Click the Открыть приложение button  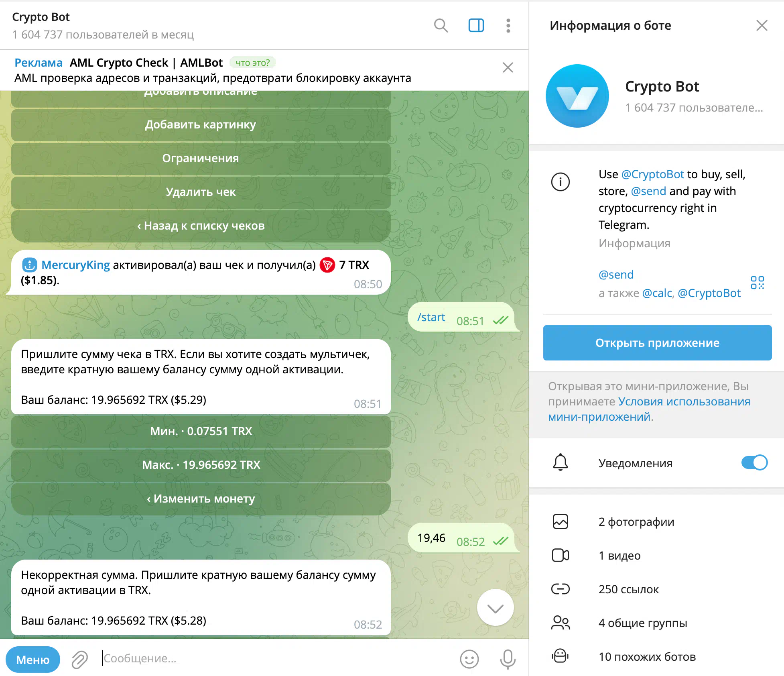tap(657, 343)
